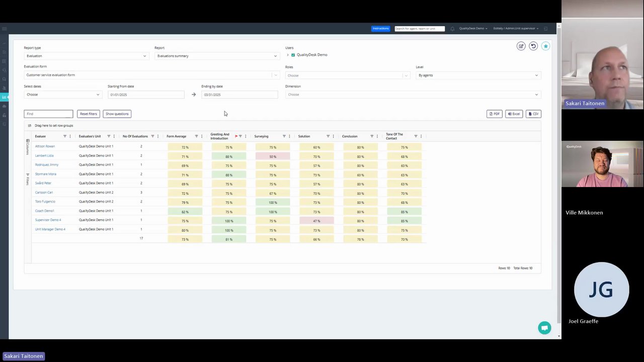The height and width of the screenshot is (362, 644).
Task: Open the Filters side panel tab
Action: click(28, 179)
